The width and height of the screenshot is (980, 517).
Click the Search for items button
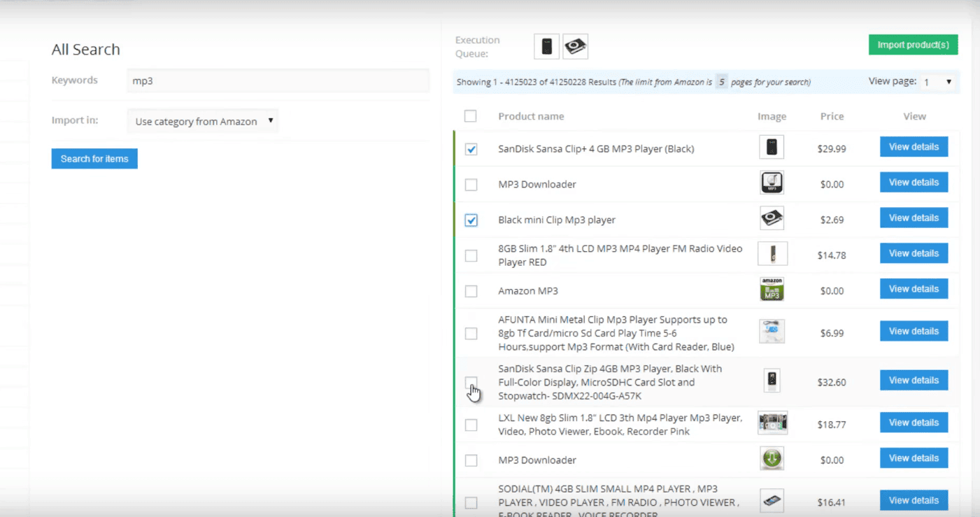click(x=94, y=159)
